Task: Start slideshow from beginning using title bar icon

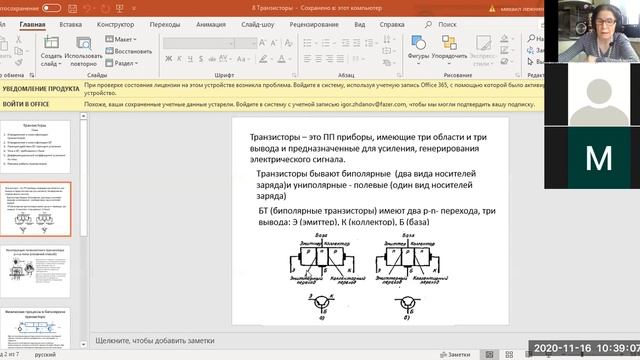Action: [x=120, y=8]
